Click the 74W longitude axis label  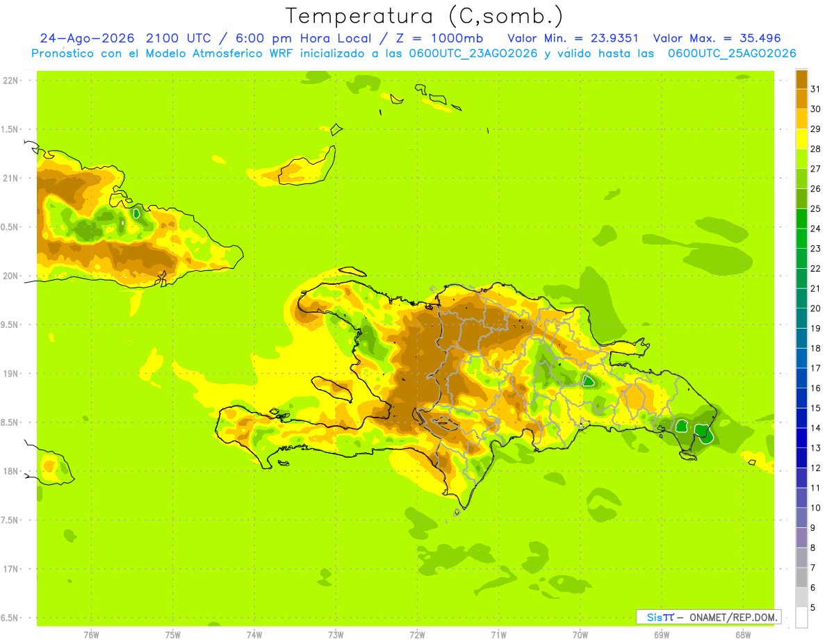(254, 634)
